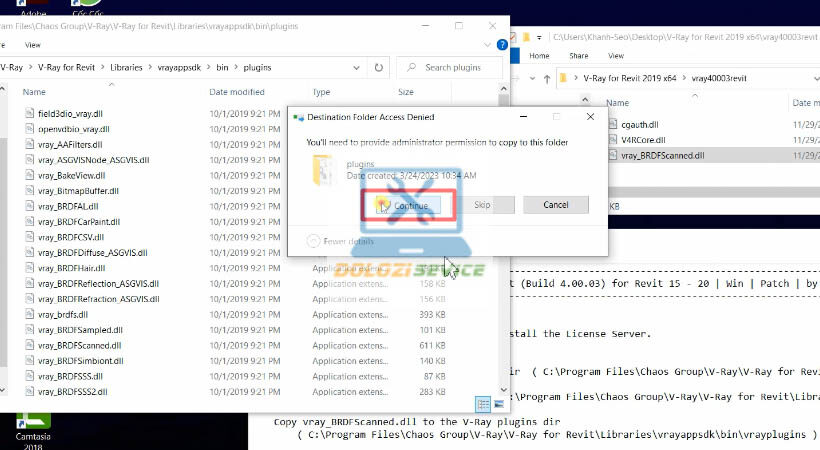Sort vray40003revit list by Name column
The width and height of the screenshot is (820, 450).
tap(617, 103)
